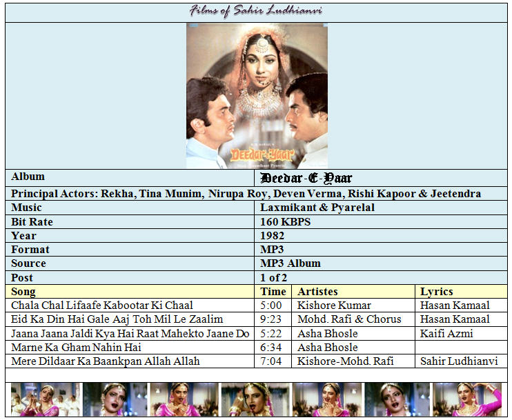The image size is (512, 420).
Task: Click the Deedar-E-Yaar album title text
Action: pyautogui.click(x=306, y=178)
